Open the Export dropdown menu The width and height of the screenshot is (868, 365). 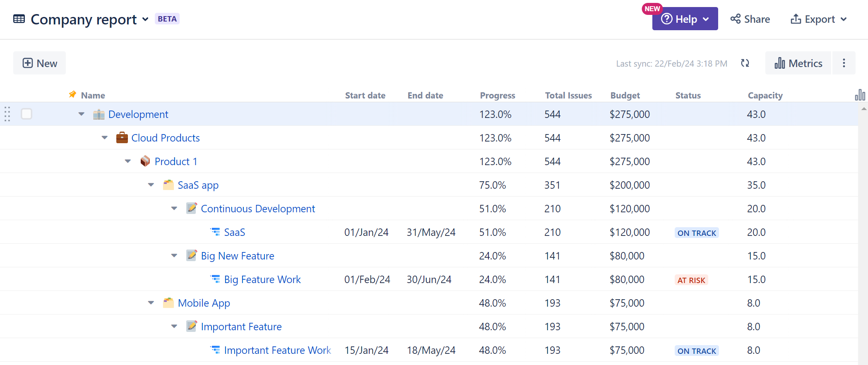(818, 19)
